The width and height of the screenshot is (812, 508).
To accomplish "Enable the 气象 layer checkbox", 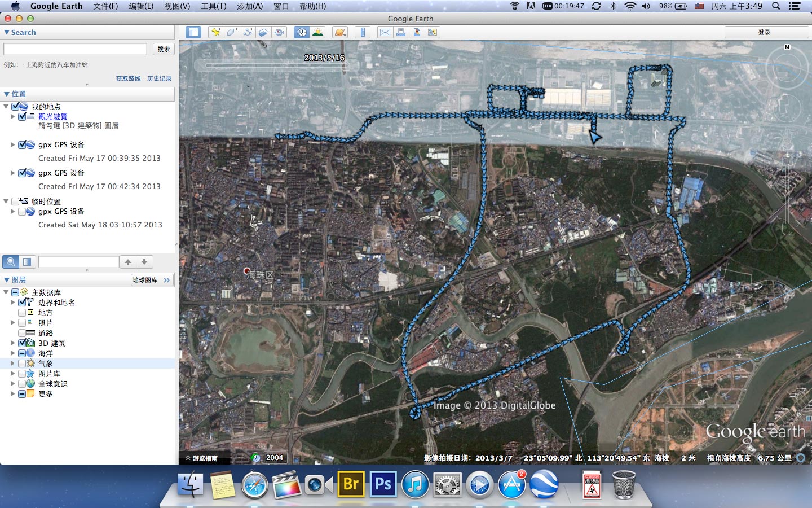I will coord(22,364).
